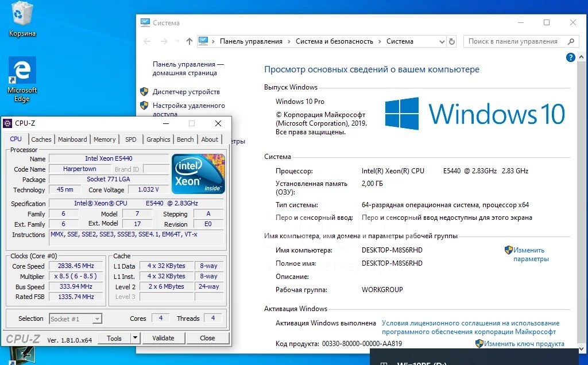The width and height of the screenshot is (588, 365).
Task: Open Диспетчер устройств link in left pane
Action: tap(186, 92)
